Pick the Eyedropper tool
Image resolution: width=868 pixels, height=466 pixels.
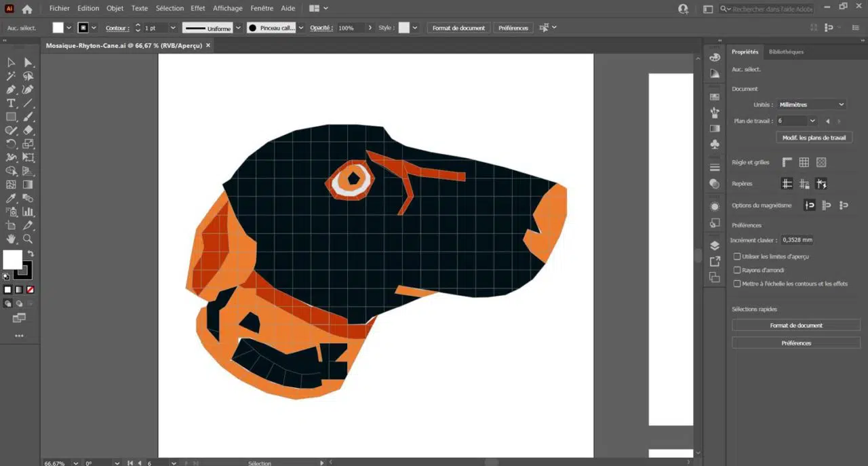pos(11,198)
